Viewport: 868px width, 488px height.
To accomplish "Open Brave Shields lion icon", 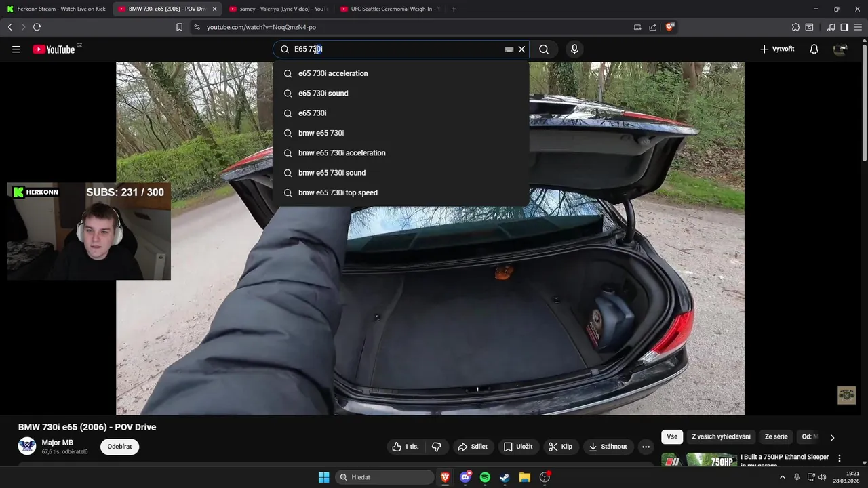I will [670, 27].
